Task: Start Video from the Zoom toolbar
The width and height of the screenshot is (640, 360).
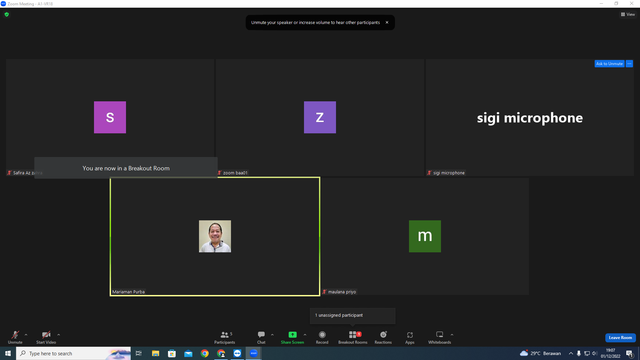Action: (x=46, y=337)
